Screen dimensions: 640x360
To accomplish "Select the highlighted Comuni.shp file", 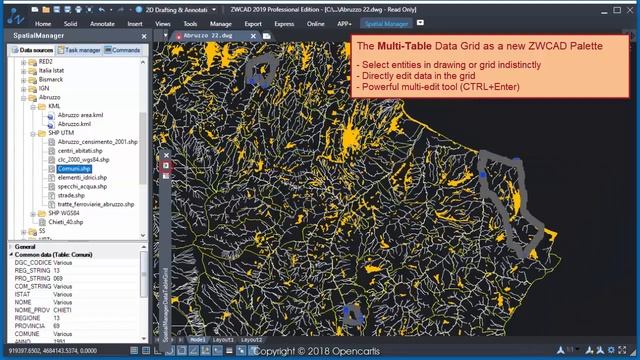I will pyautogui.click(x=74, y=169).
